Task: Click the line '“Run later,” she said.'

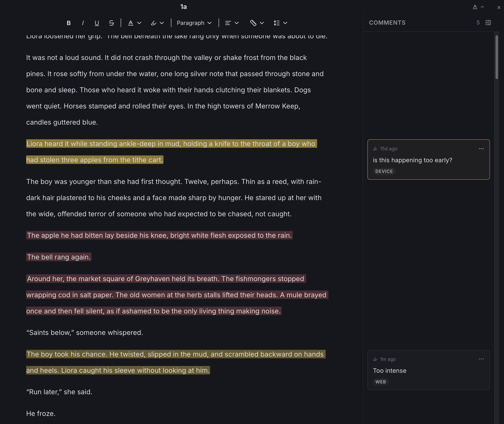Action: pyautogui.click(x=59, y=392)
